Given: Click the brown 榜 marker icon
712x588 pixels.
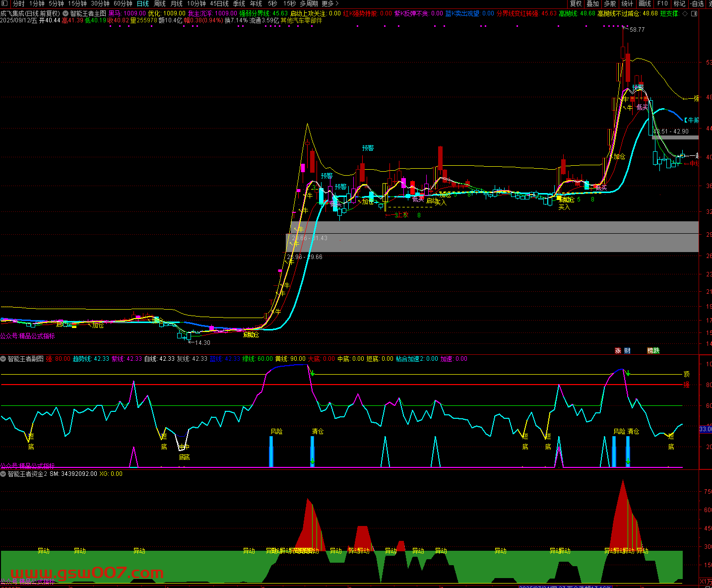Looking at the screenshot, I should click(x=650, y=351).
